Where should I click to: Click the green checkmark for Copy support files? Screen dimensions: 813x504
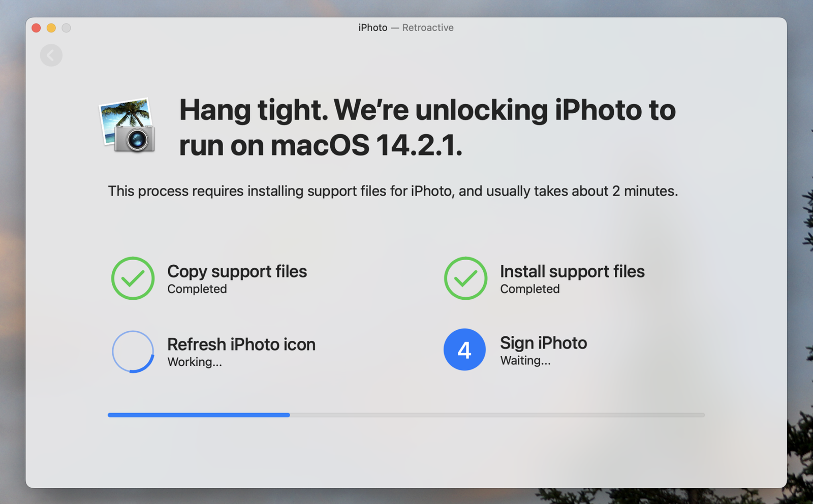click(133, 278)
